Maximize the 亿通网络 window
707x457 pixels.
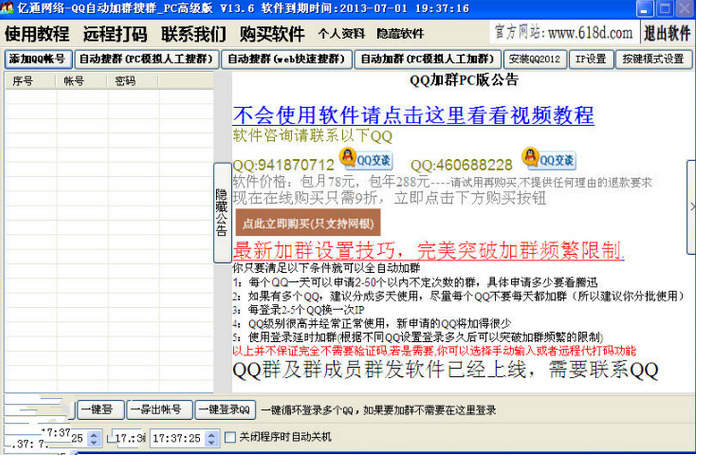[665, 9]
